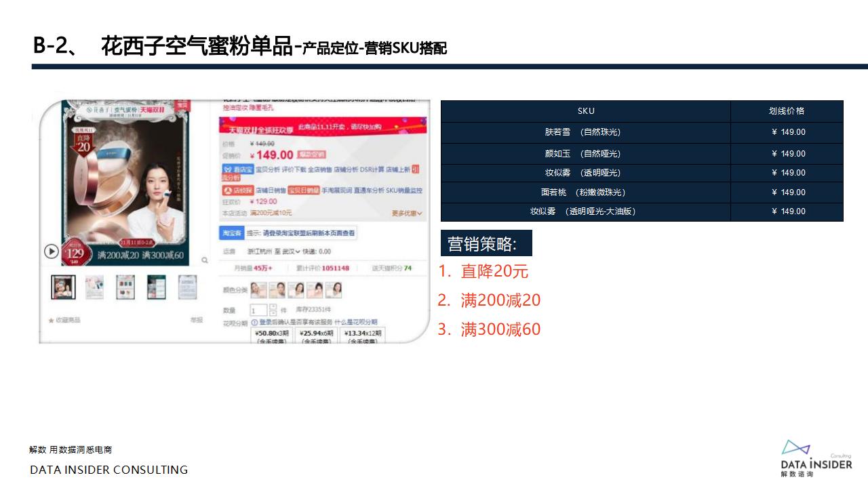The image size is (868, 488).
Task: Click the 淘宝客 blue tab label
Action: coord(233,233)
